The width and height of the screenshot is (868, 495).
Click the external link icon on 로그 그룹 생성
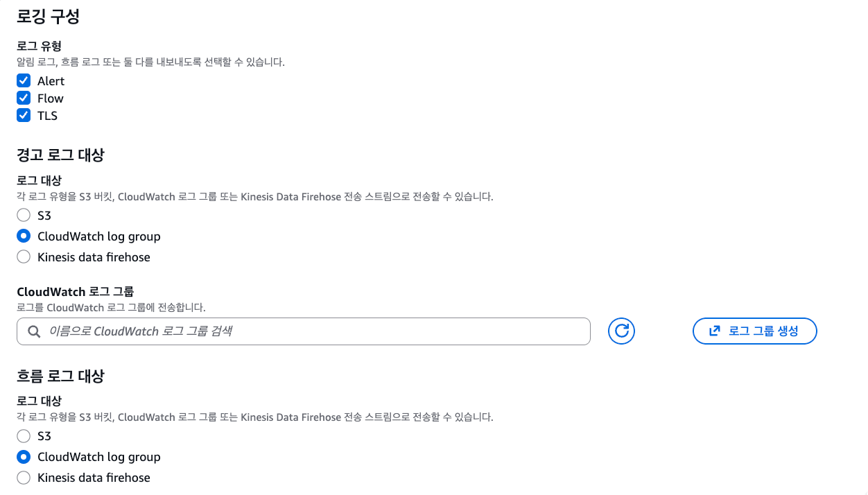tap(715, 331)
